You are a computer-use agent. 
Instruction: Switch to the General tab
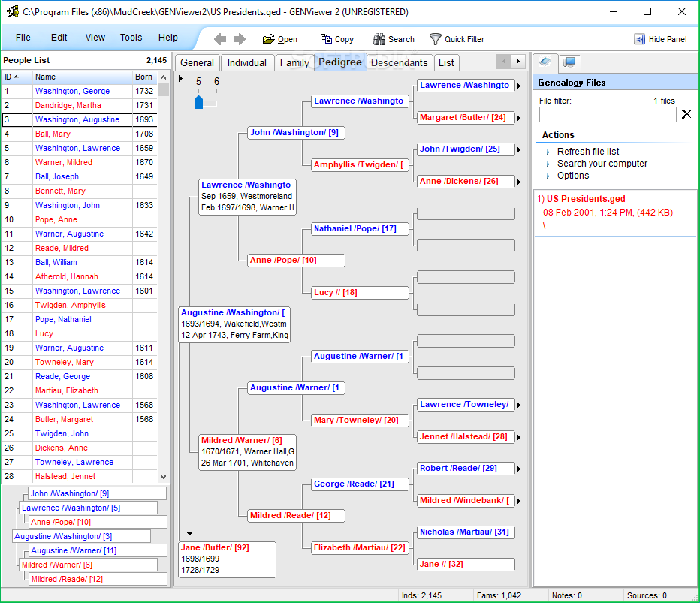pyautogui.click(x=197, y=62)
